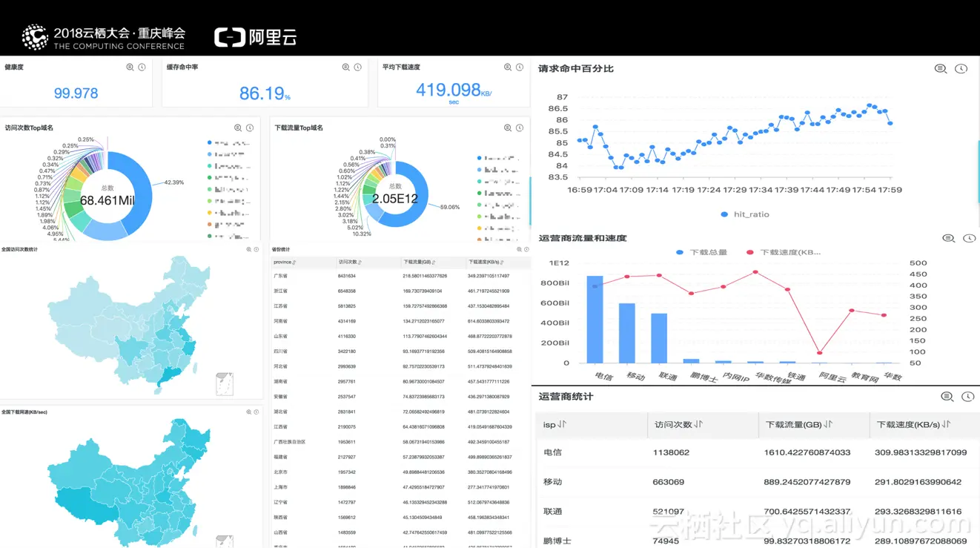Screen dimensions: 980x548
Task: Click the 电信 bar in 运营商流量和速度 chart
Action: coord(595,320)
